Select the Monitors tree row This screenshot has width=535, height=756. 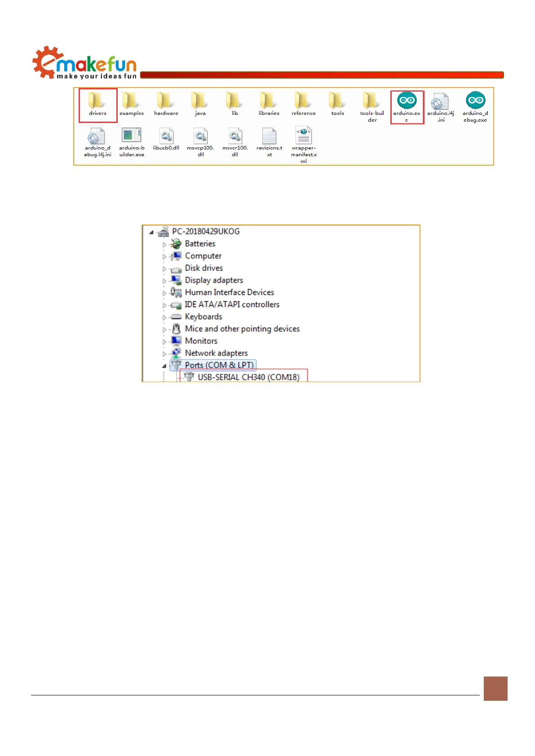(201, 341)
